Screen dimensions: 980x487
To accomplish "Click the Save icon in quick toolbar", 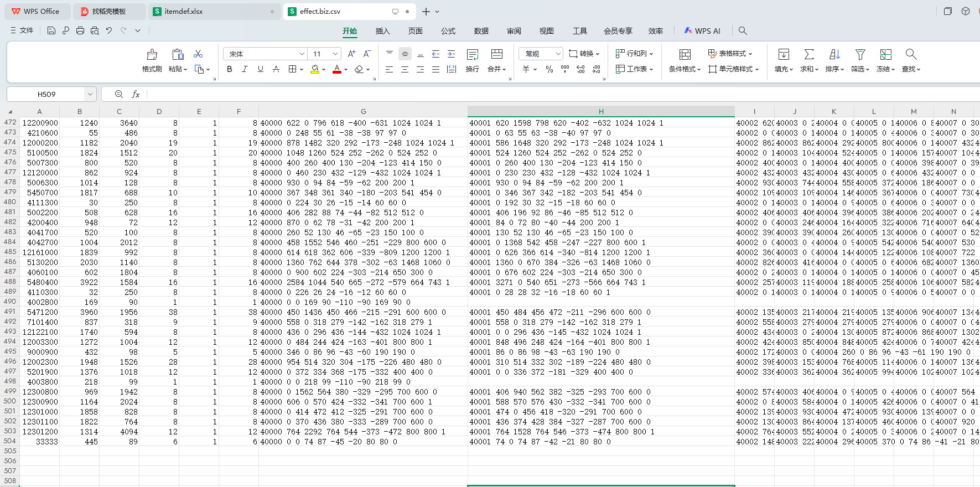I will [51, 30].
